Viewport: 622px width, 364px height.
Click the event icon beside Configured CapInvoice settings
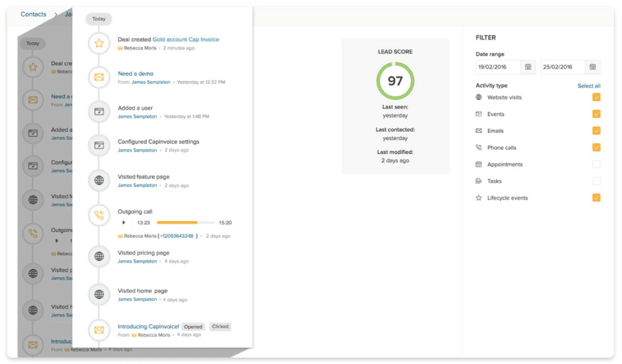(98, 145)
